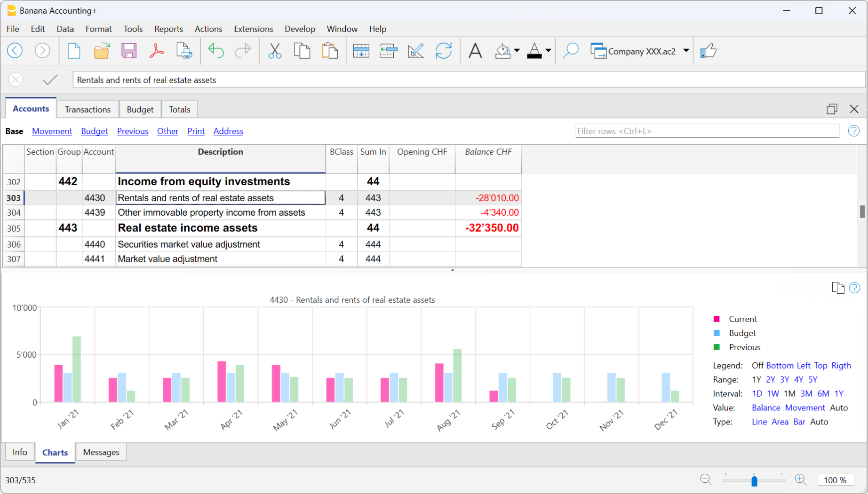
Task: Copy the chart using the copy icon
Action: 838,288
